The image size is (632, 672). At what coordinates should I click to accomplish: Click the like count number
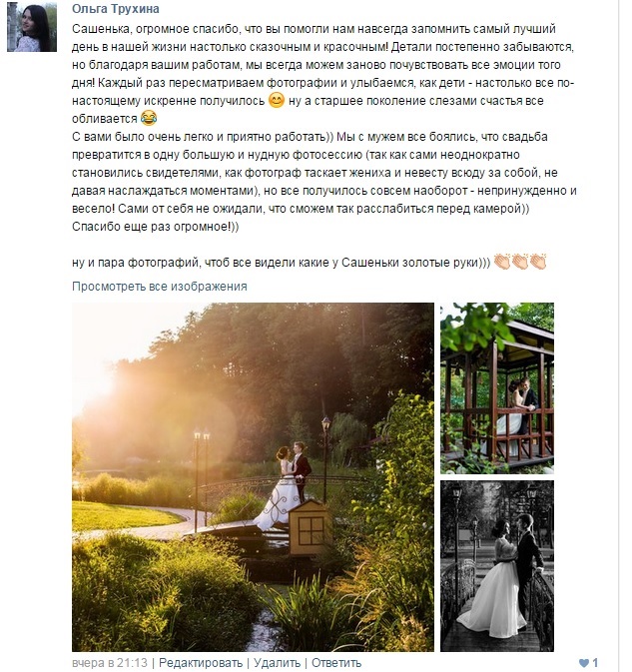click(595, 663)
